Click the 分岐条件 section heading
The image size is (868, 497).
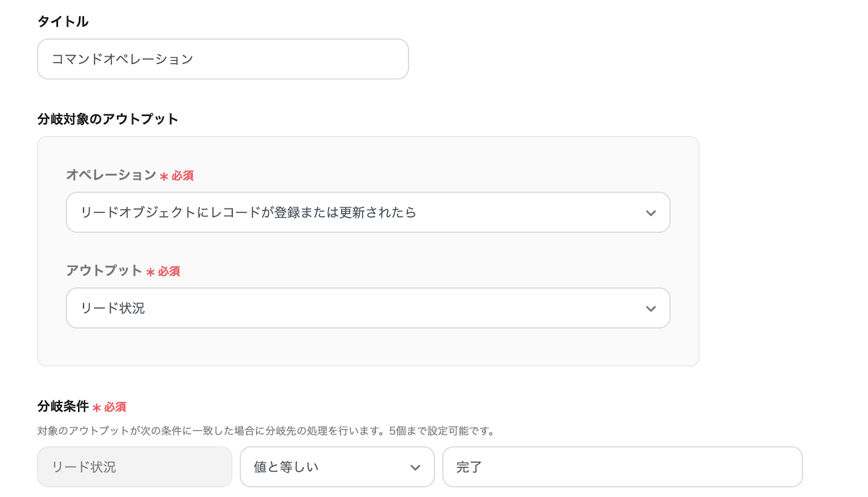(x=63, y=406)
